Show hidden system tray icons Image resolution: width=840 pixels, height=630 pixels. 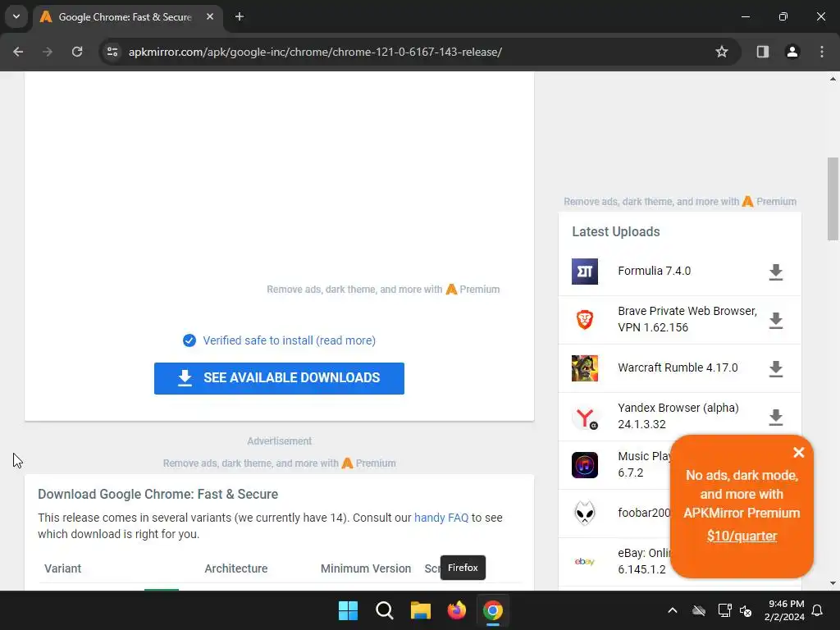click(x=673, y=610)
